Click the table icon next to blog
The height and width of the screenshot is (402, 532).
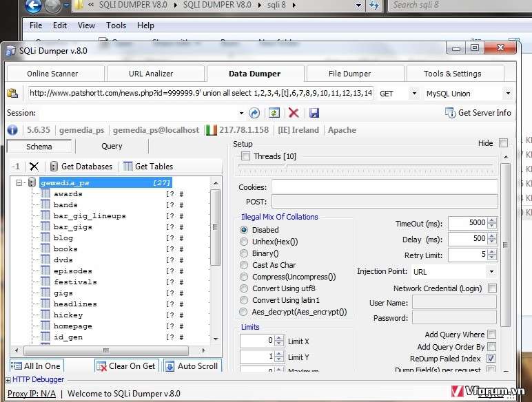pyautogui.click(x=45, y=237)
